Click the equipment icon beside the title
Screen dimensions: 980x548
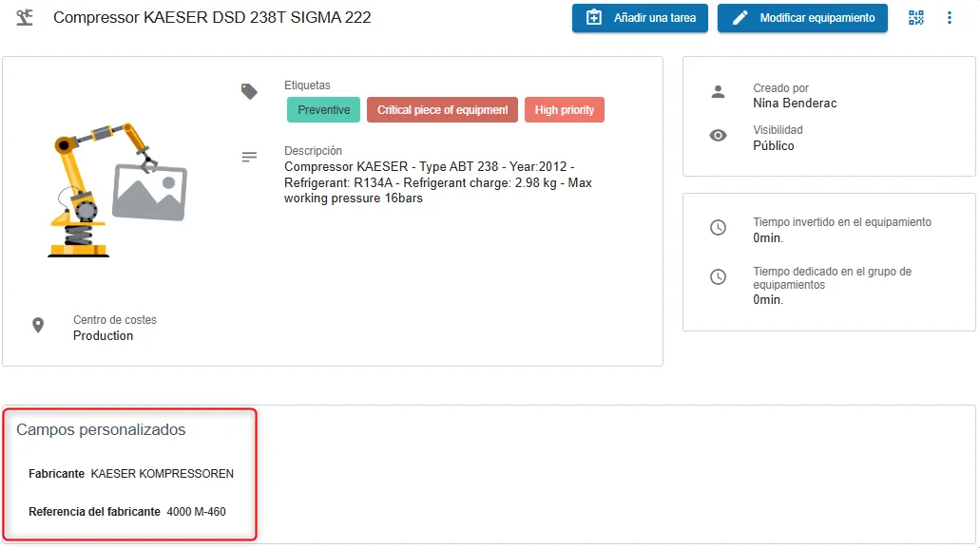tap(25, 17)
